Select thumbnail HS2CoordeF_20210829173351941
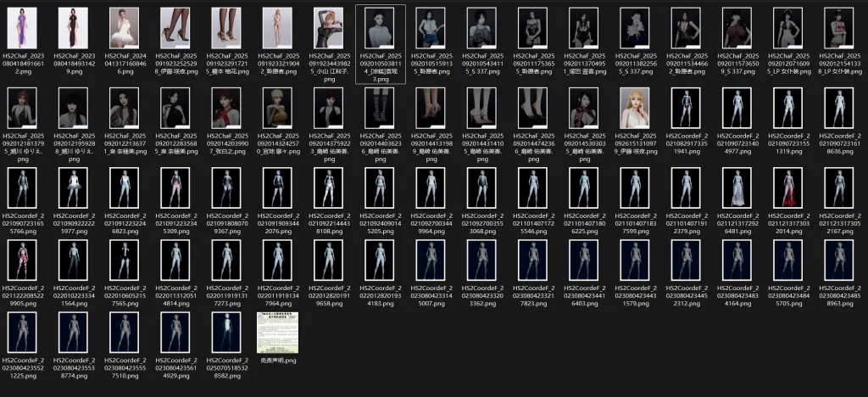 (x=686, y=108)
